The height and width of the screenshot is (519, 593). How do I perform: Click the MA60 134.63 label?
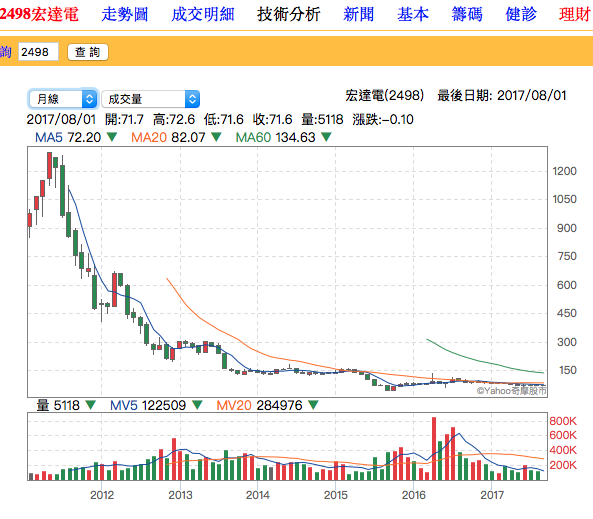[275, 137]
